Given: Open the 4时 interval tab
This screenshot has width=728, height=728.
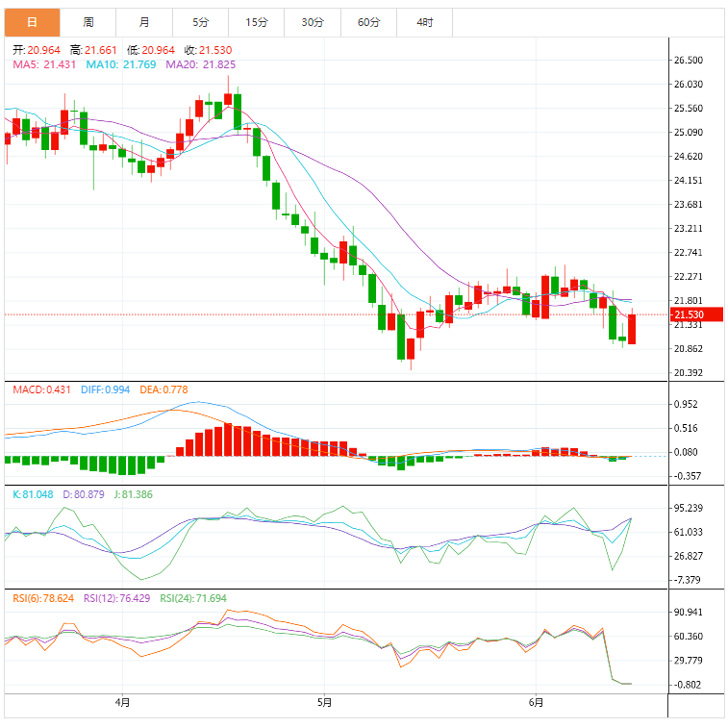Looking at the screenshot, I should pyautogui.click(x=425, y=22).
